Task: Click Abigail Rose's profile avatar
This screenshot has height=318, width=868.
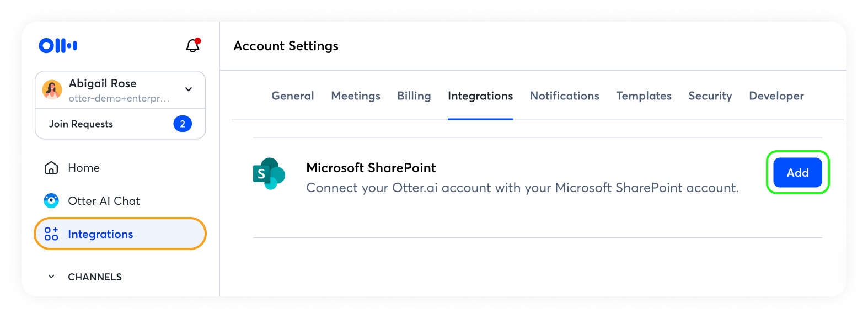Action: point(52,89)
